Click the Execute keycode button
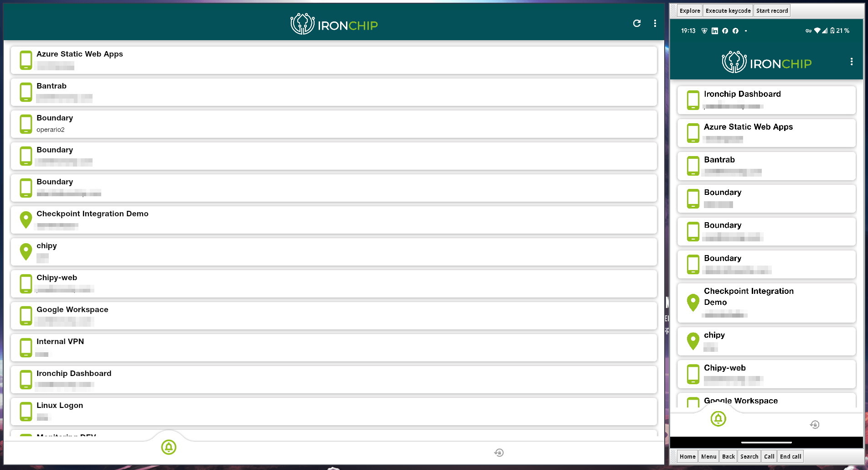The image size is (868, 470). pos(728,10)
